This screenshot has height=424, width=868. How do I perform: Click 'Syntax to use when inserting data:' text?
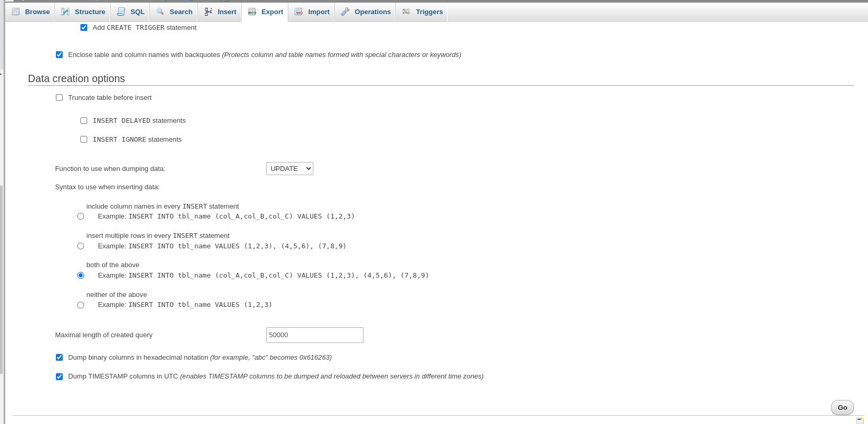[x=108, y=187]
